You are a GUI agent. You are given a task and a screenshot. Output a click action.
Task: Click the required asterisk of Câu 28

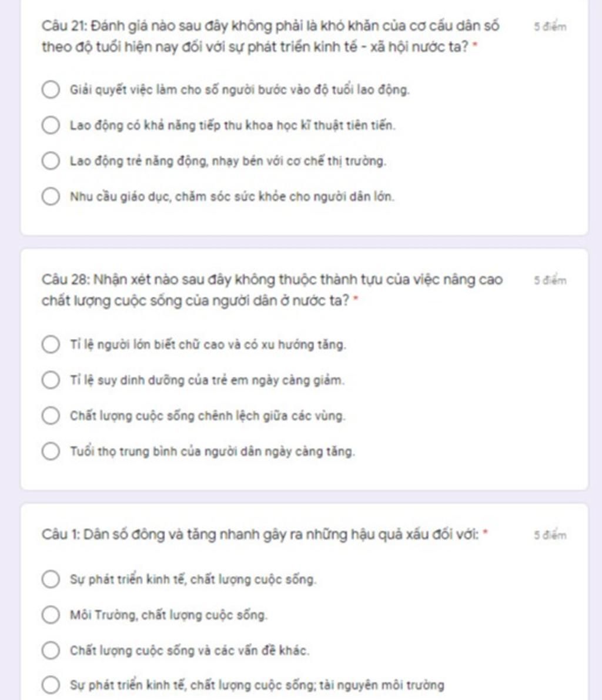pos(356,300)
